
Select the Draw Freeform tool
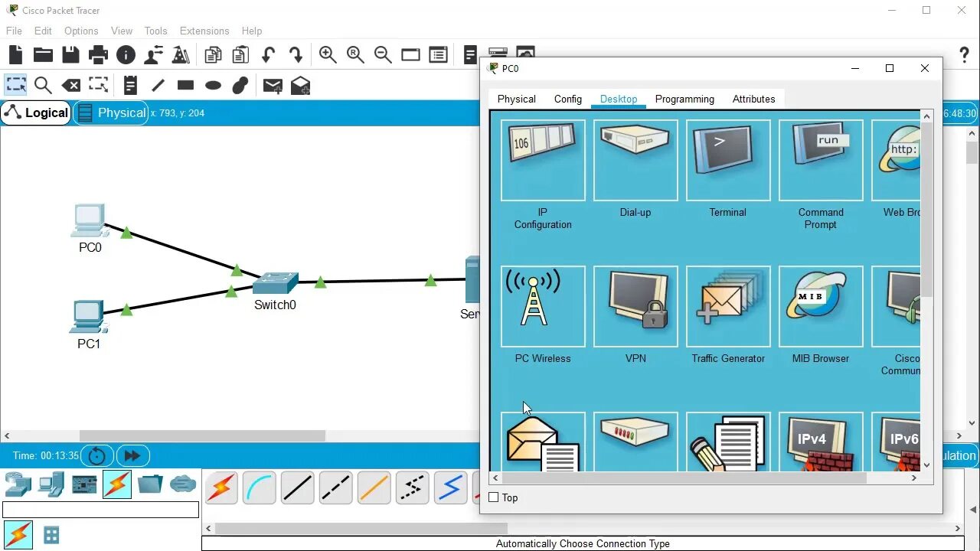point(240,85)
